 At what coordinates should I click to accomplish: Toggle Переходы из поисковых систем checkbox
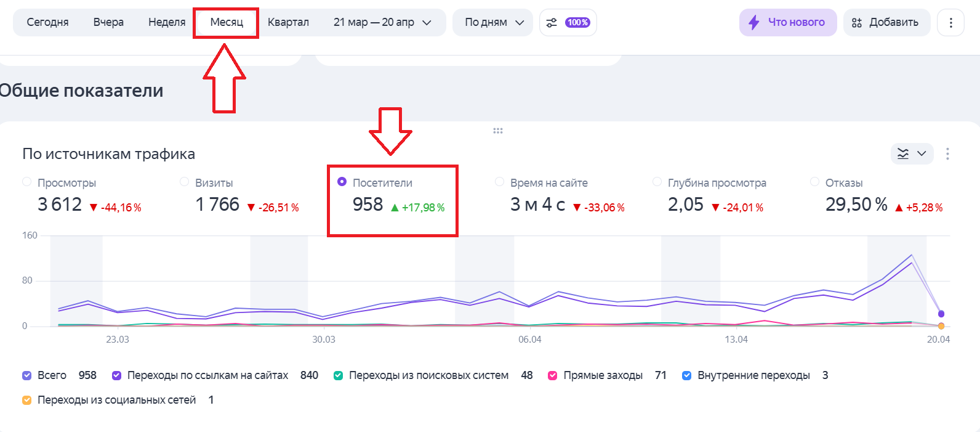[338, 375]
